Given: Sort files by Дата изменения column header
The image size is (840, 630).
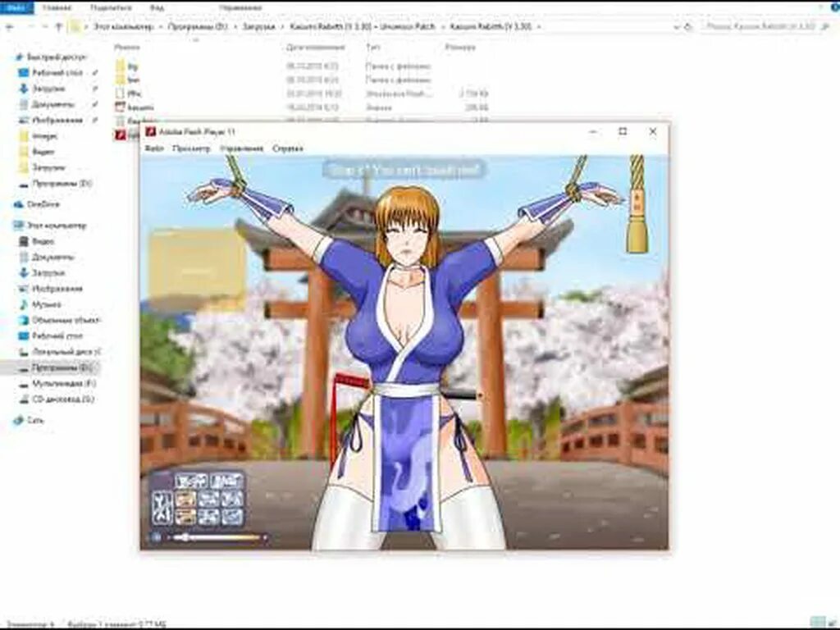Looking at the screenshot, I should point(316,47).
